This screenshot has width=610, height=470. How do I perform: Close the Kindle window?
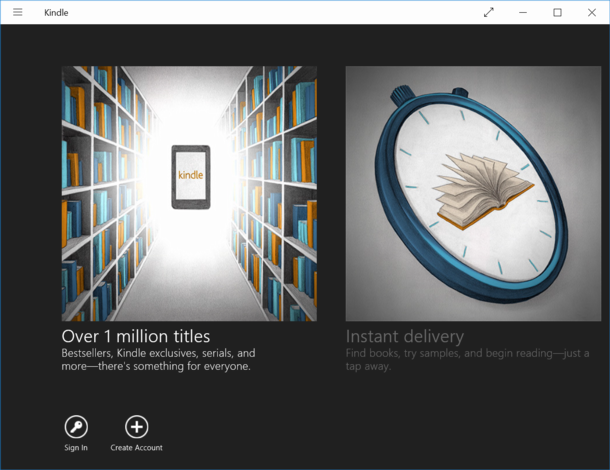[592, 12]
